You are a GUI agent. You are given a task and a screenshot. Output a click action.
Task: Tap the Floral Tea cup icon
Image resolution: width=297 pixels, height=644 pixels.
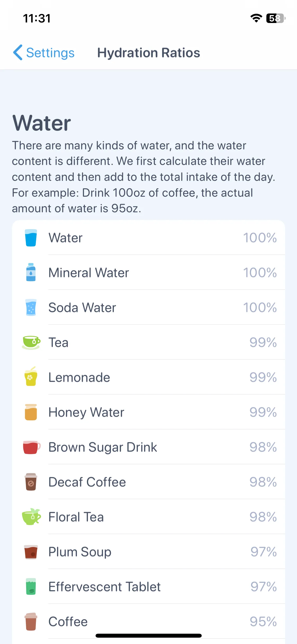(x=31, y=516)
